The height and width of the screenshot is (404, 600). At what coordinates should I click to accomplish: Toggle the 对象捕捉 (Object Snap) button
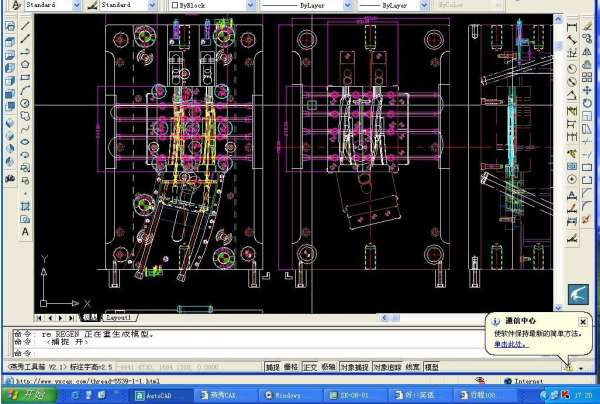pos(354,367)
